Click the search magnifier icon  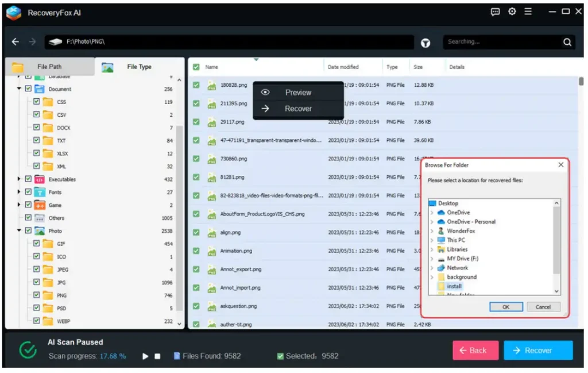567,42
